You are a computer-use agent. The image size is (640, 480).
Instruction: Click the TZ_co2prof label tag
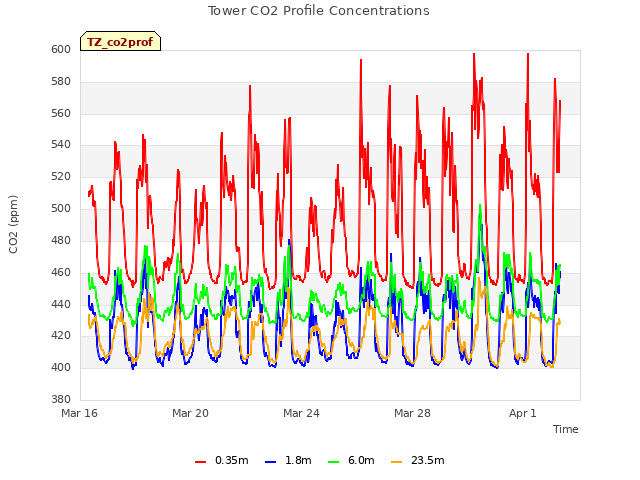click(120, 42)
